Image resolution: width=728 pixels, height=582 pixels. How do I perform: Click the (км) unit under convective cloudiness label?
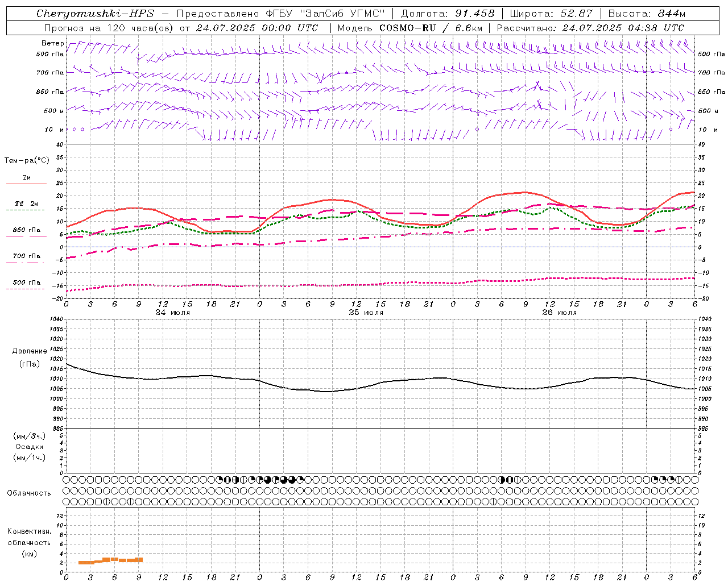pos(29,554)
